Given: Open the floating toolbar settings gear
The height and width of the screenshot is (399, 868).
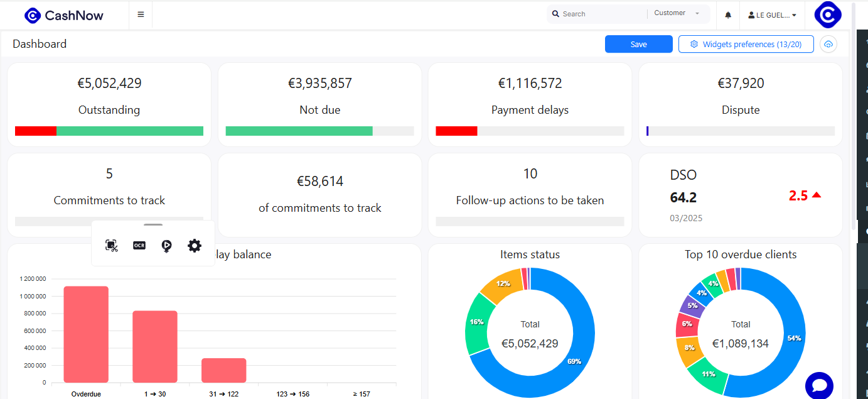Looking at the screenshot, I should coord(195,246).
